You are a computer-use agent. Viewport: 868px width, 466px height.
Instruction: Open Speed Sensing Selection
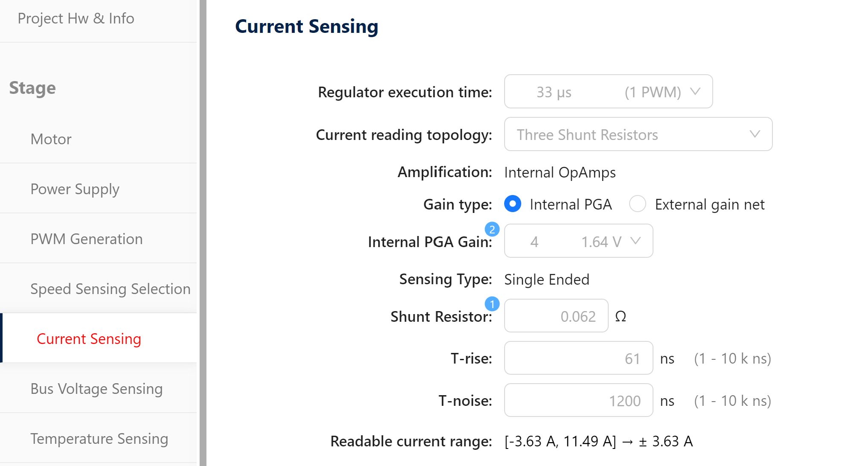coord(110,288)
